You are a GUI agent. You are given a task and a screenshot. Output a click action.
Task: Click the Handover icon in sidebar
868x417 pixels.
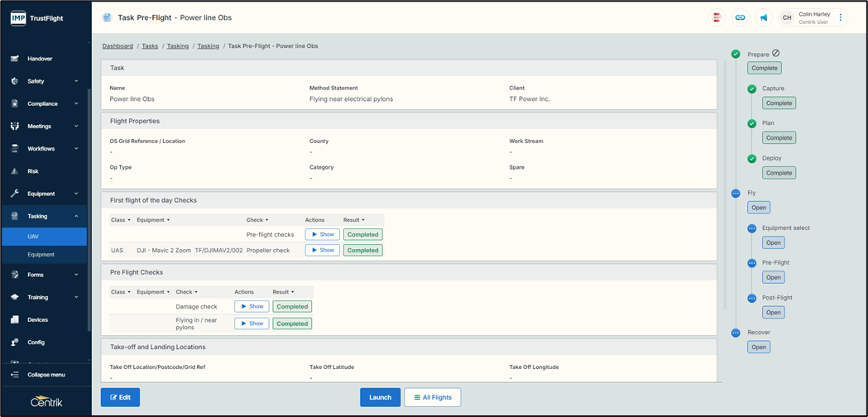(14, 59)
